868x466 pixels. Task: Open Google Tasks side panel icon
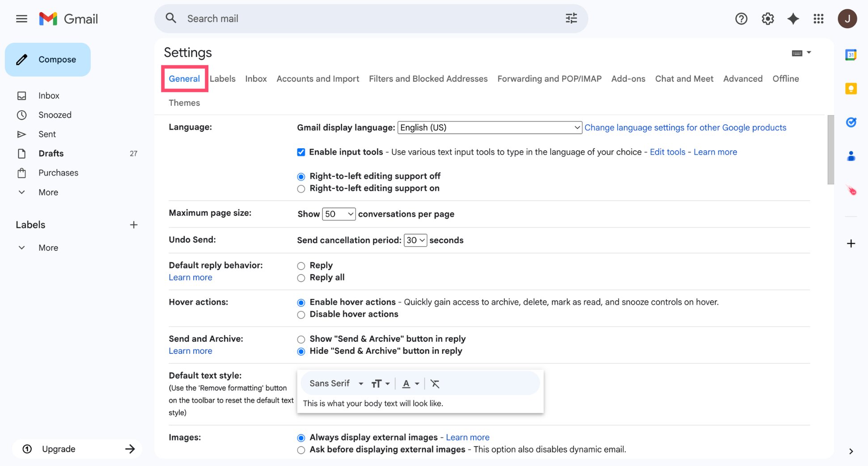coord(851,122)
